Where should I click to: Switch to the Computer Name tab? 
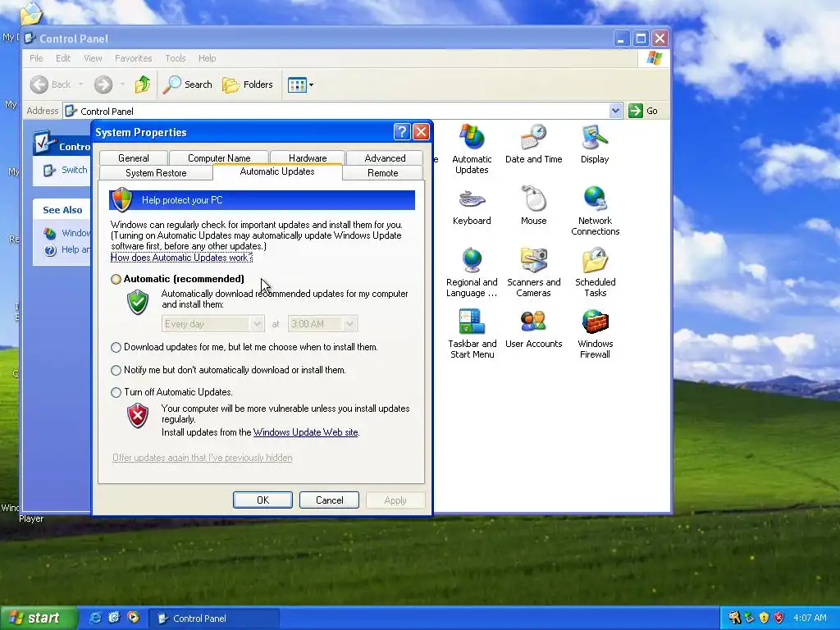coord(218,158)
